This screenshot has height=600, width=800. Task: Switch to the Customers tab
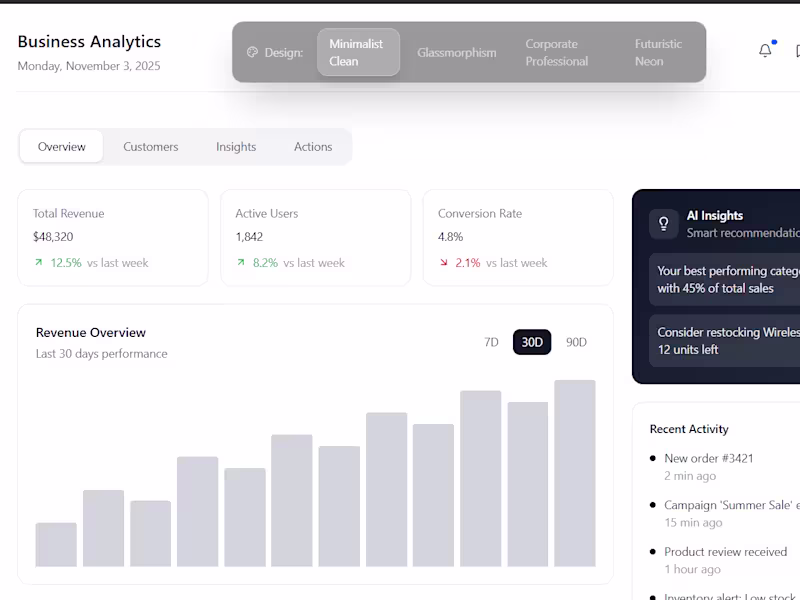click(x=151, y=147)
